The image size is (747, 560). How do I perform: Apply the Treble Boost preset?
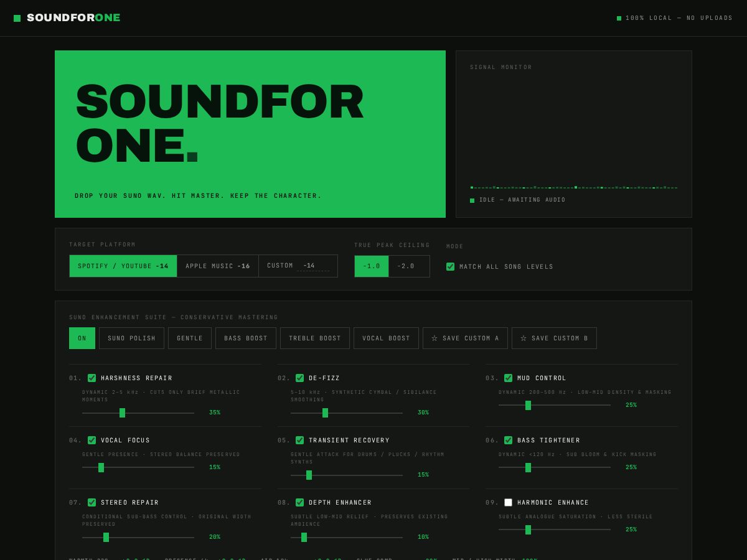(x=315, y=338)
